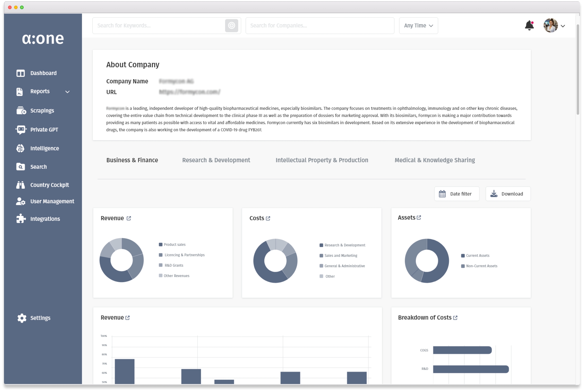Image resolution: width=584 pixels, height=392 pixels.
Task: Click the Date filter button
Action: pos(457,194)
